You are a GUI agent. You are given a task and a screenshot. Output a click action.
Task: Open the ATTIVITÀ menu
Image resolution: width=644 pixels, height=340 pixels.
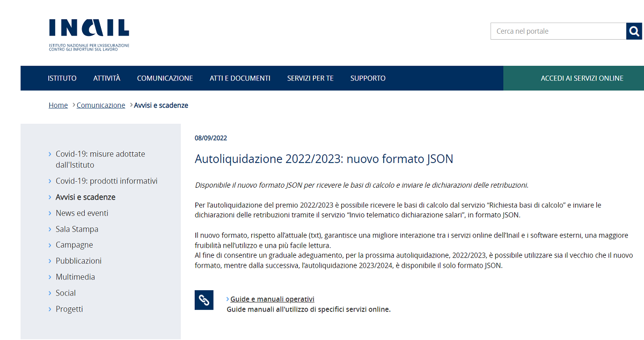tap(106, 78)
